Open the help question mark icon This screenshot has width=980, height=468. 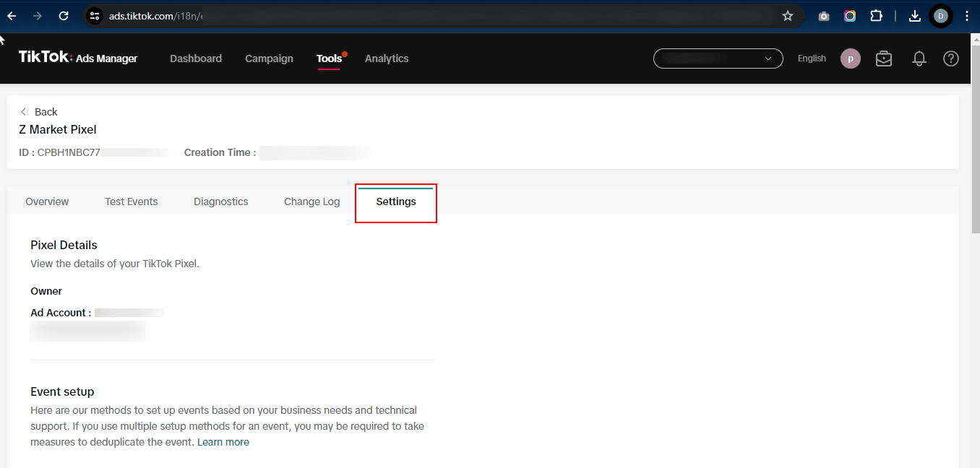[x=951, y=58]
